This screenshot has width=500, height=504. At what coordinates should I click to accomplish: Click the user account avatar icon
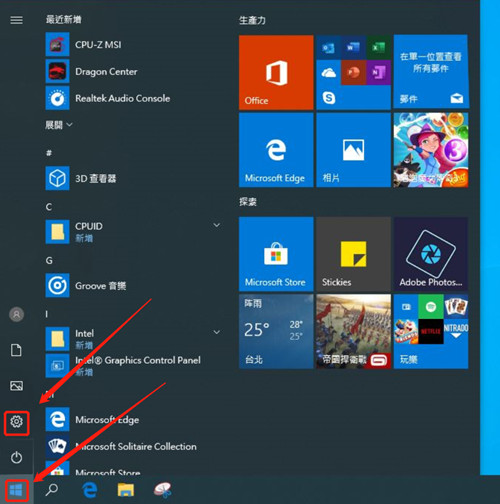pos(16,314)
